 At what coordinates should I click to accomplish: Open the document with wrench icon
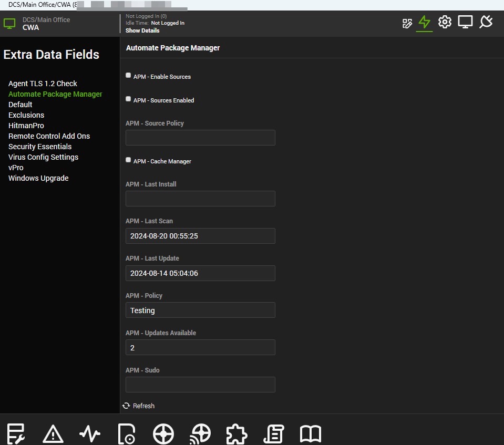click(16, 434)
